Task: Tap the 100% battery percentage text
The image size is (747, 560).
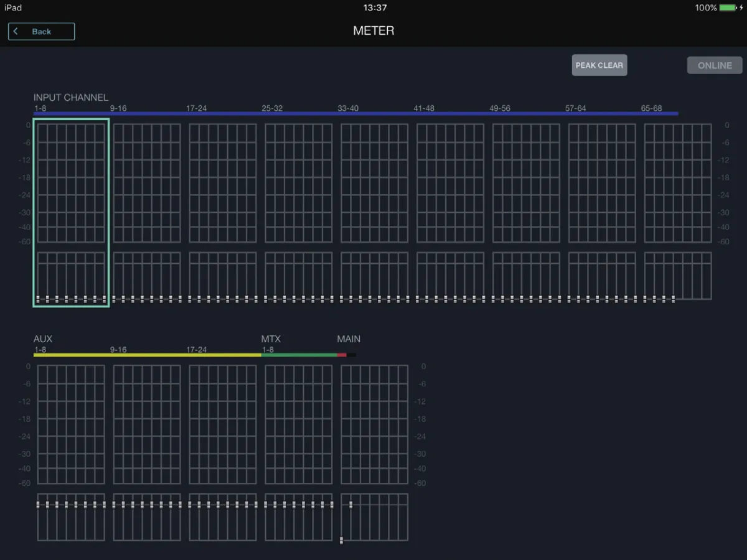Action: coord(706,7)
